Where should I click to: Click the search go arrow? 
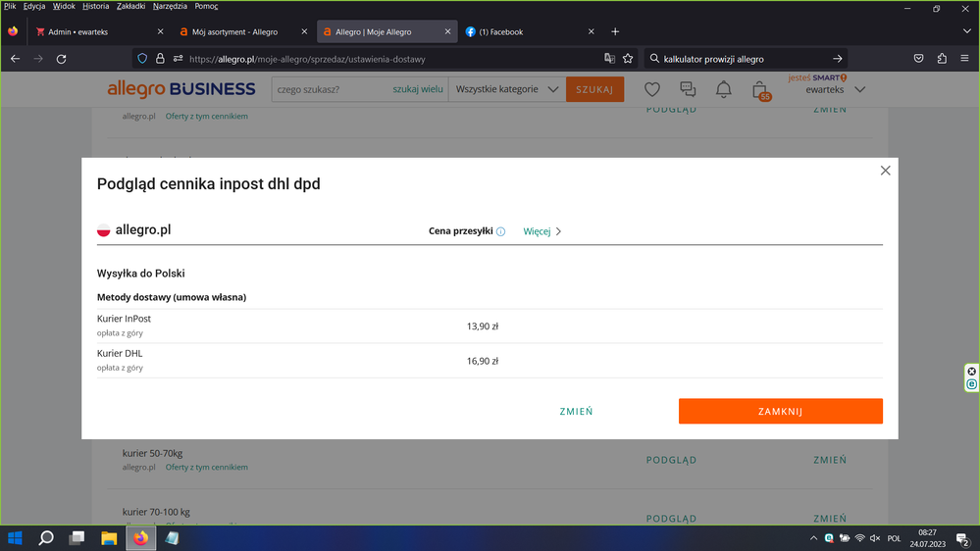tap(838, 59)
